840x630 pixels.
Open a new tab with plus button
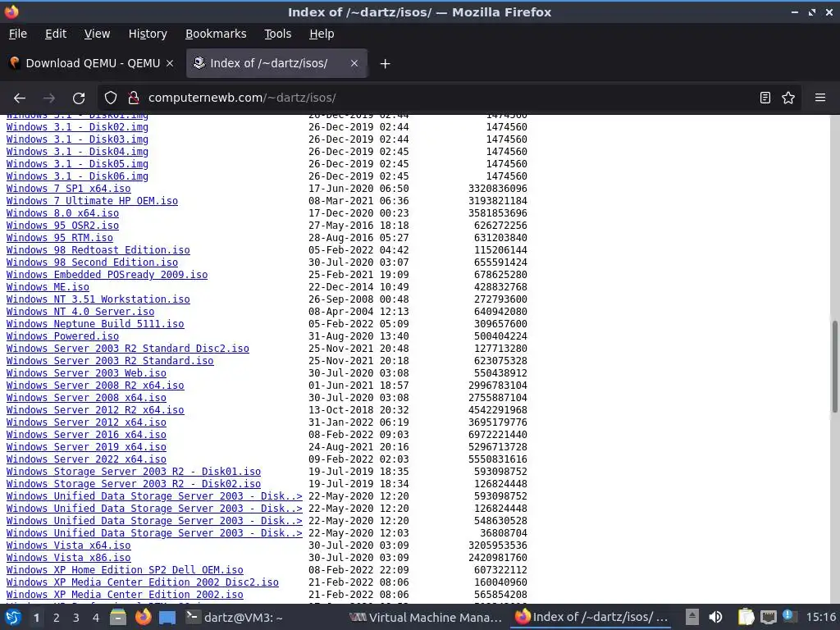point(385,64)
